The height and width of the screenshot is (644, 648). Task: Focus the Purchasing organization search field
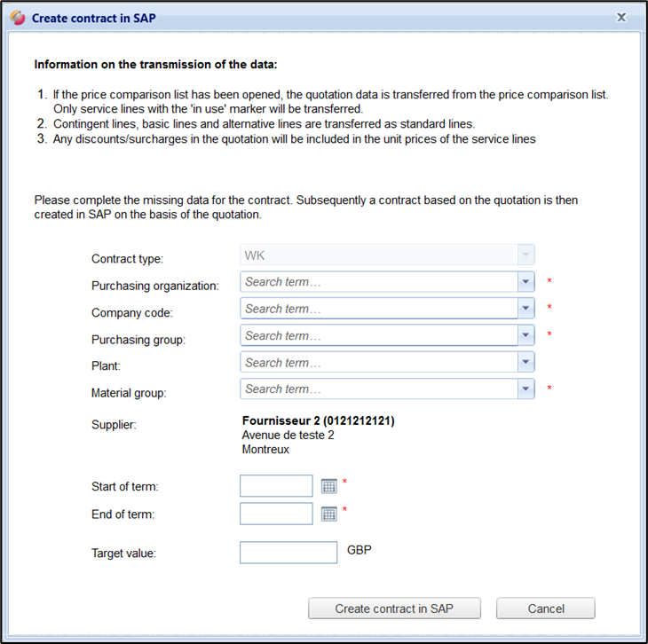(379, 282)
